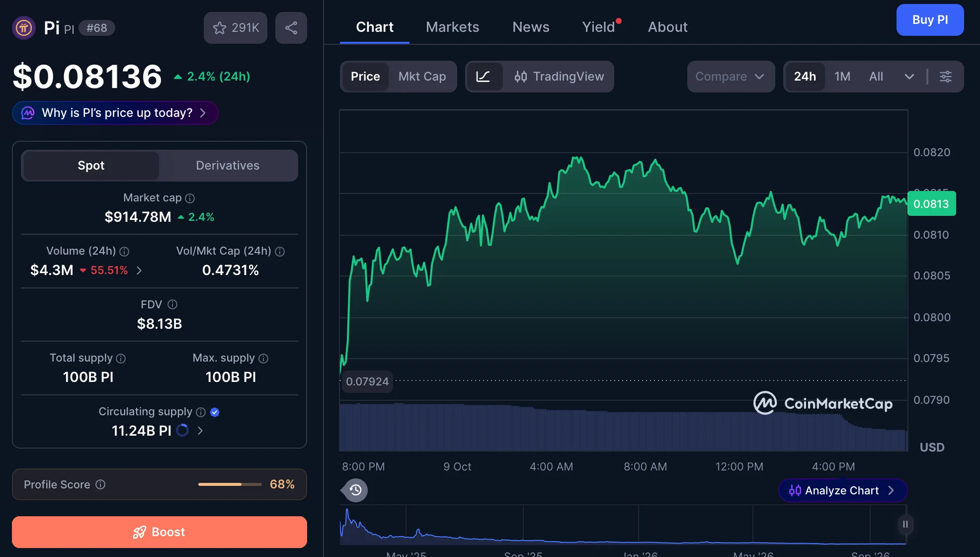980x557 pixels.
Task: Open the share icon button
Action: coord(291,28)
